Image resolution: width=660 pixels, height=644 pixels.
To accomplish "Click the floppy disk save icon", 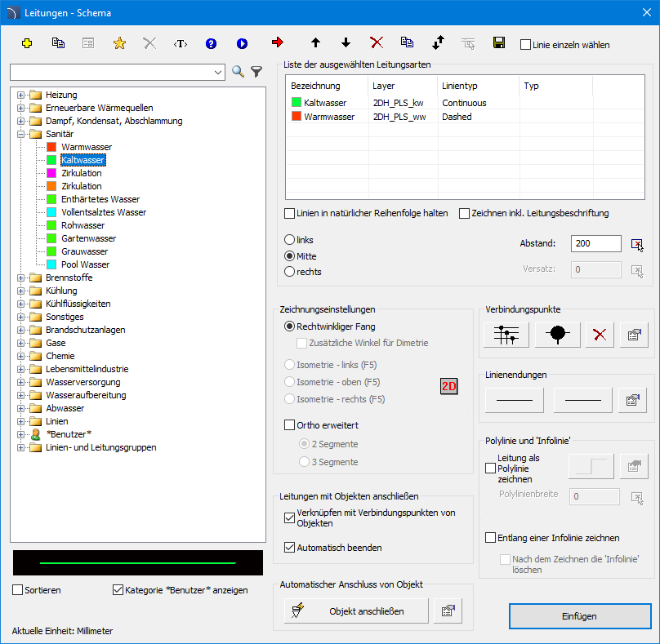I will coord(499,42).
